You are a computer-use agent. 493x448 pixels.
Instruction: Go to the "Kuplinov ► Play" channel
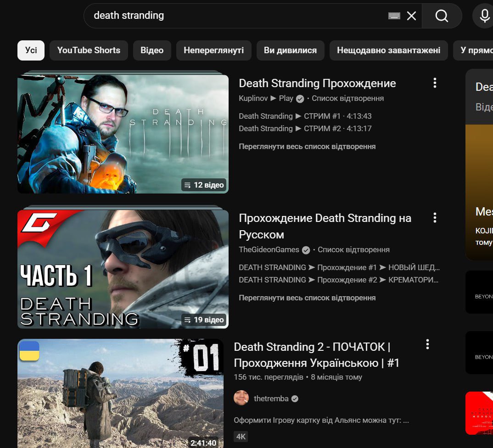click(266, 98)
